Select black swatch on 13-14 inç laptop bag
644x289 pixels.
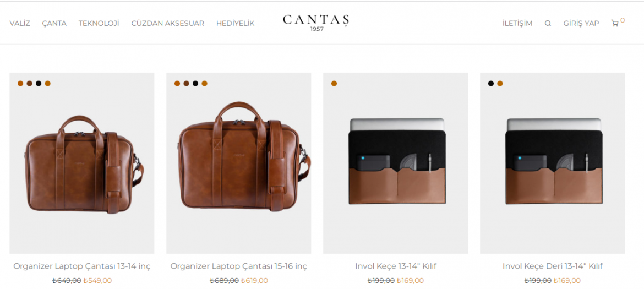click(39, 83)
